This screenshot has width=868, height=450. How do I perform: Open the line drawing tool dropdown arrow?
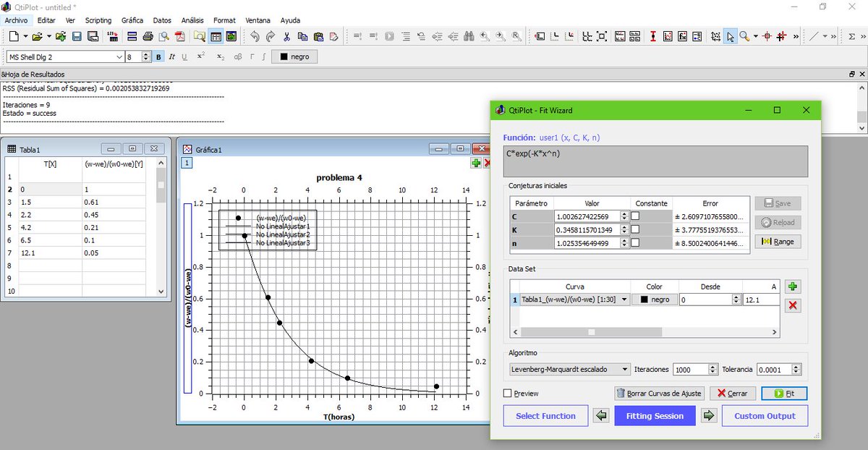click(x=825, y=36)
